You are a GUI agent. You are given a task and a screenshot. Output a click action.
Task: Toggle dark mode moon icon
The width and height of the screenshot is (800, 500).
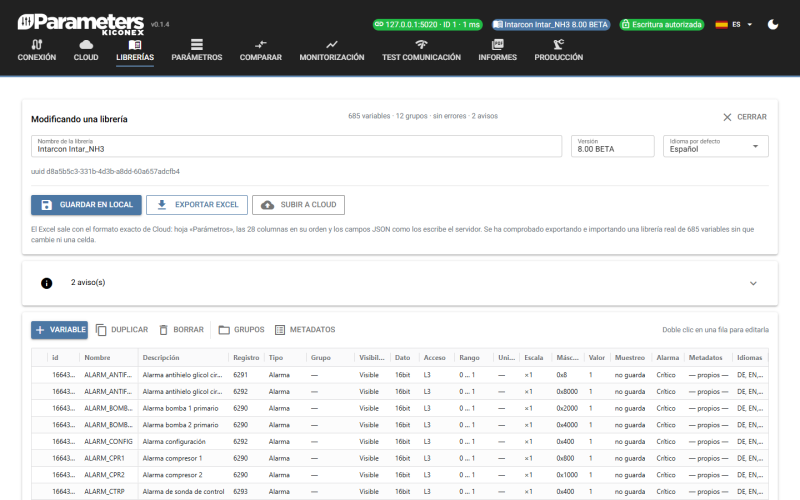[x=773, y=24]
